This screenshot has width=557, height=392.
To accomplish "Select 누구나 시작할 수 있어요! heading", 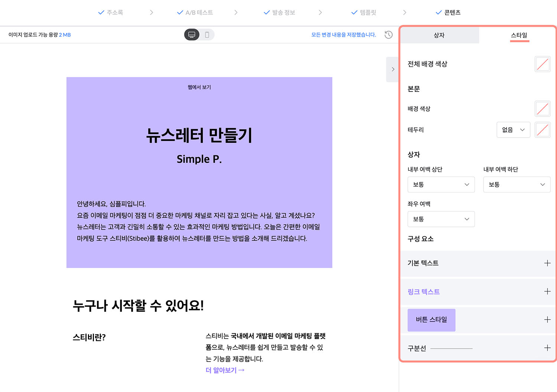I will (138, 306).
